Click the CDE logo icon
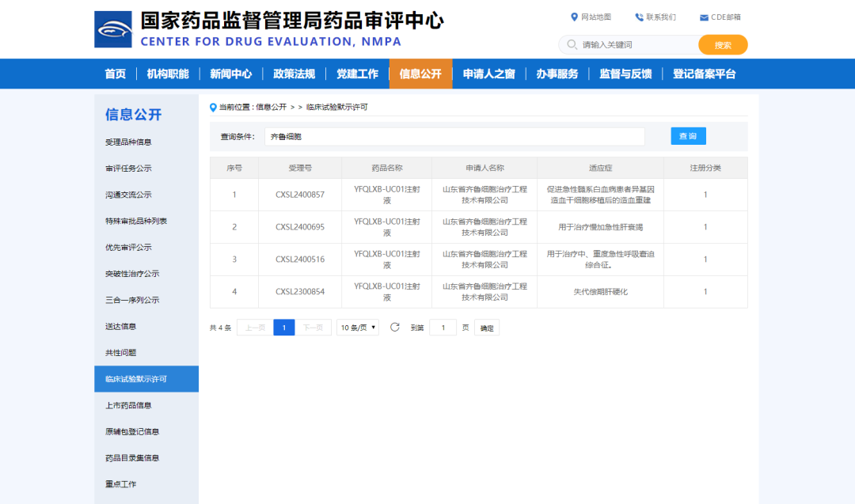855x504 pixels. [x=113, y=29]
